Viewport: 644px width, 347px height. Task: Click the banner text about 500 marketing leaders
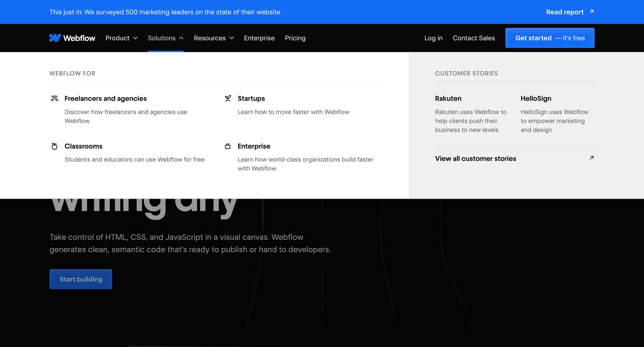pos(165,12)
